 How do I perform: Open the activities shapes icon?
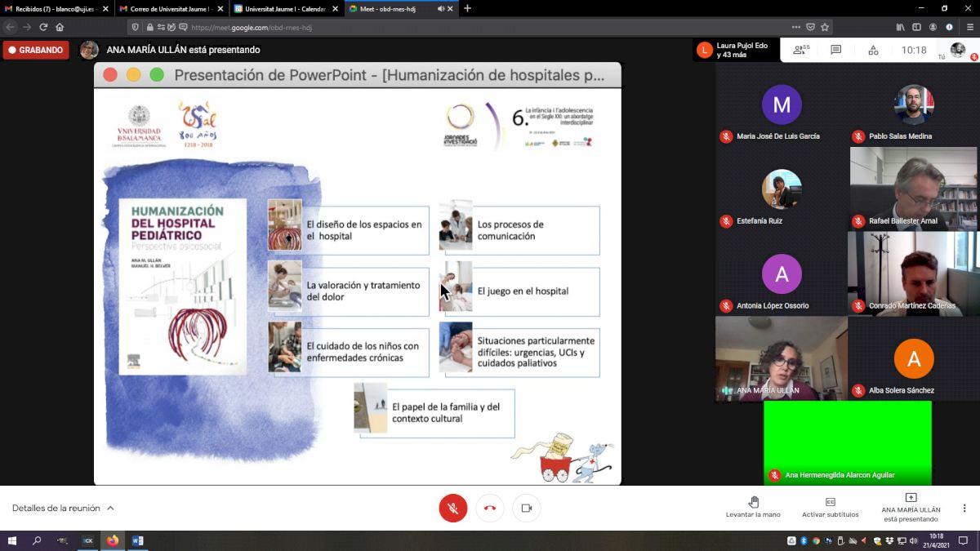tap(873, 50)
